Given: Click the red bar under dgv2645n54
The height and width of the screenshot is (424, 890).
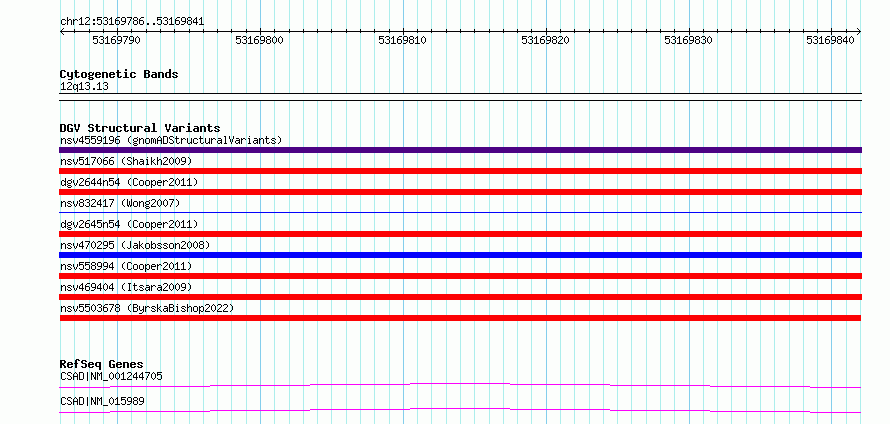Looking at the screenshot, I should [460, 234].
